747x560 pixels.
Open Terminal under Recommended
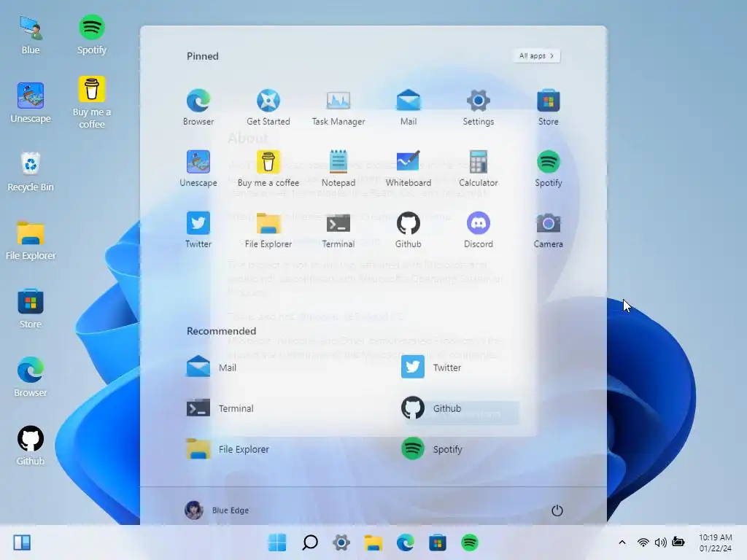tap(220, 408)
